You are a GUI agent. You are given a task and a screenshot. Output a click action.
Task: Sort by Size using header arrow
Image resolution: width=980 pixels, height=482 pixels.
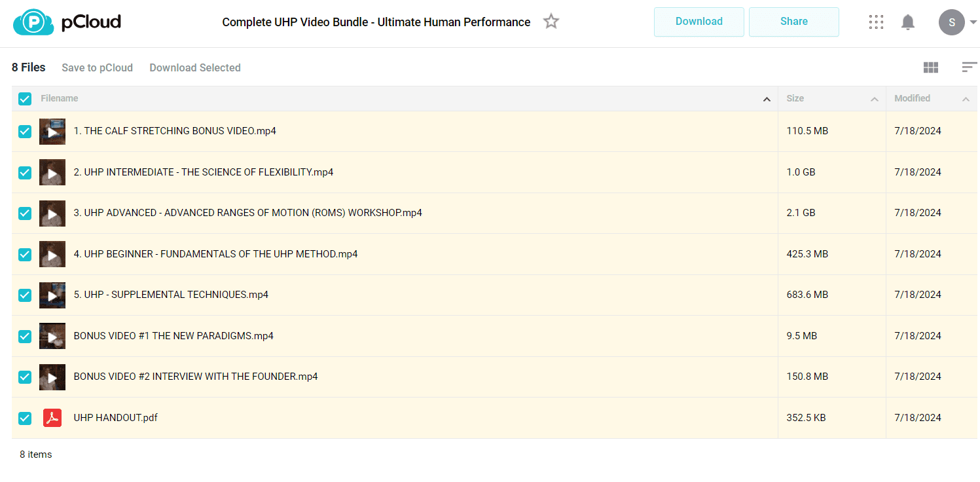pos(874,100)
